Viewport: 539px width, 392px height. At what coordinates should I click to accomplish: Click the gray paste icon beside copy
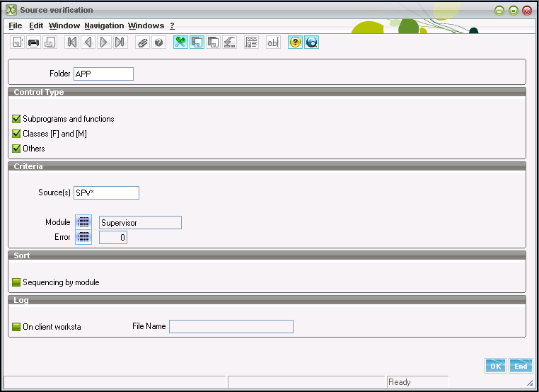click(x=213, y=42)
